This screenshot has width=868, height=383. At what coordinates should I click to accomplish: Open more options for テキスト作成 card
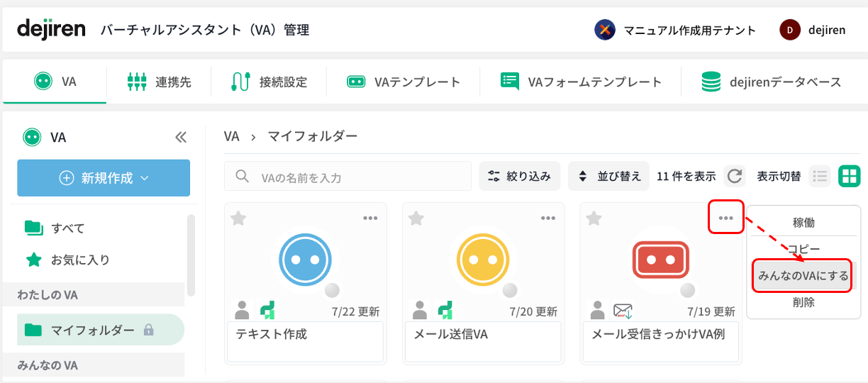point(370,218)
